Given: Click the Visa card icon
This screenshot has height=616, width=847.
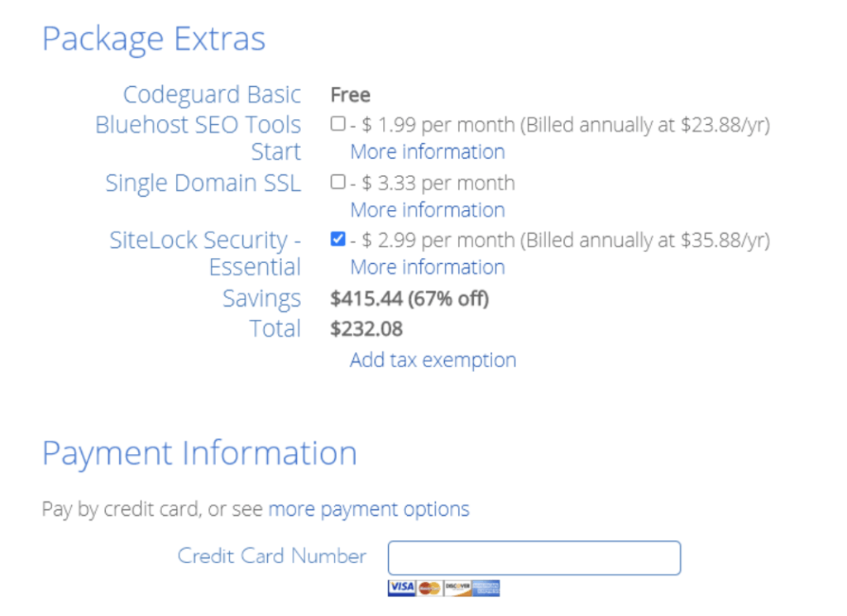Looking at the screenshot, I should [x=400, y=588].
